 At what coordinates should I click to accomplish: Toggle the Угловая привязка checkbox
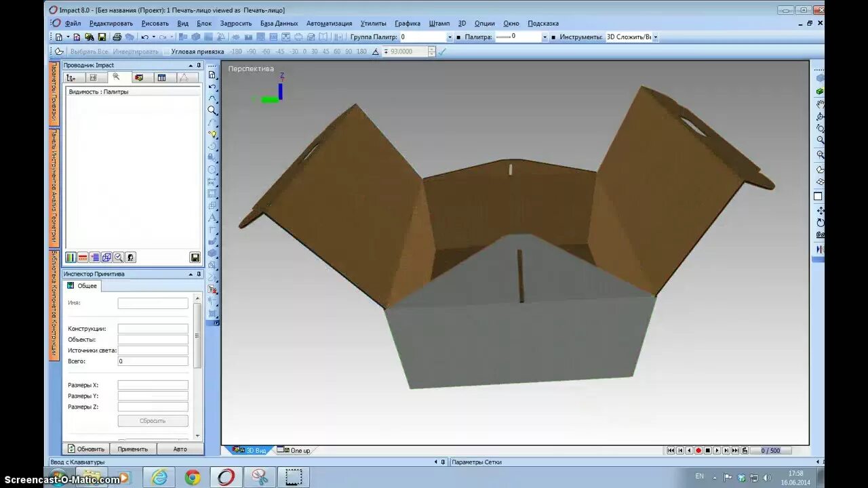[167, 52]
